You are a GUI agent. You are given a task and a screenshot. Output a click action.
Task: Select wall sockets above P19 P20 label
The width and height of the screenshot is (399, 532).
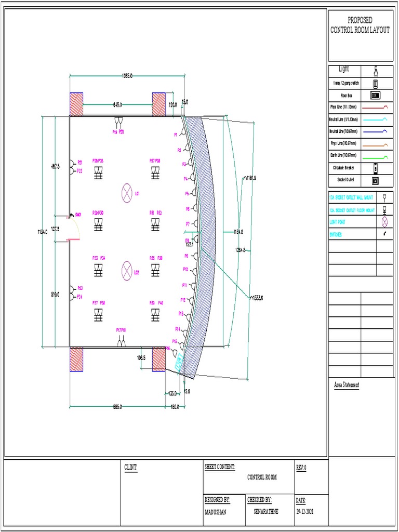pyautogui.click(x=119, y=122)
